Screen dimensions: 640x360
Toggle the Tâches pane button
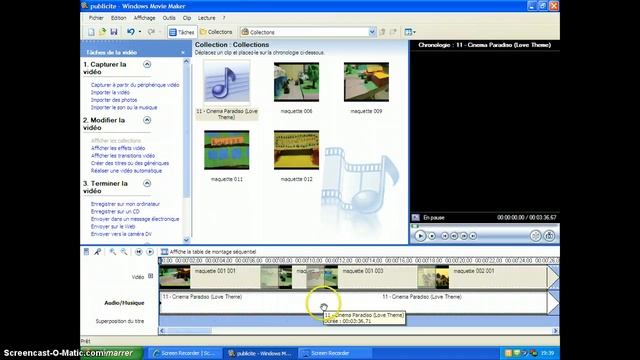(x=182, y=32)
